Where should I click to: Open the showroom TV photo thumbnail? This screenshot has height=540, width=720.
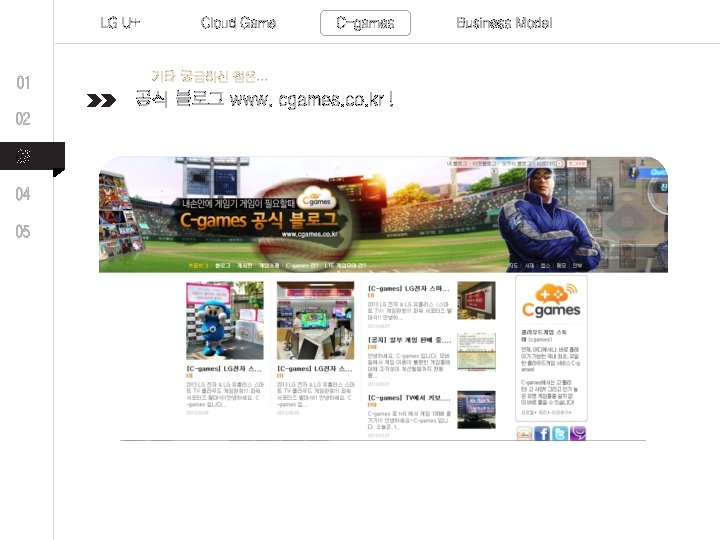pyautogui.click(x=315, y=321)
